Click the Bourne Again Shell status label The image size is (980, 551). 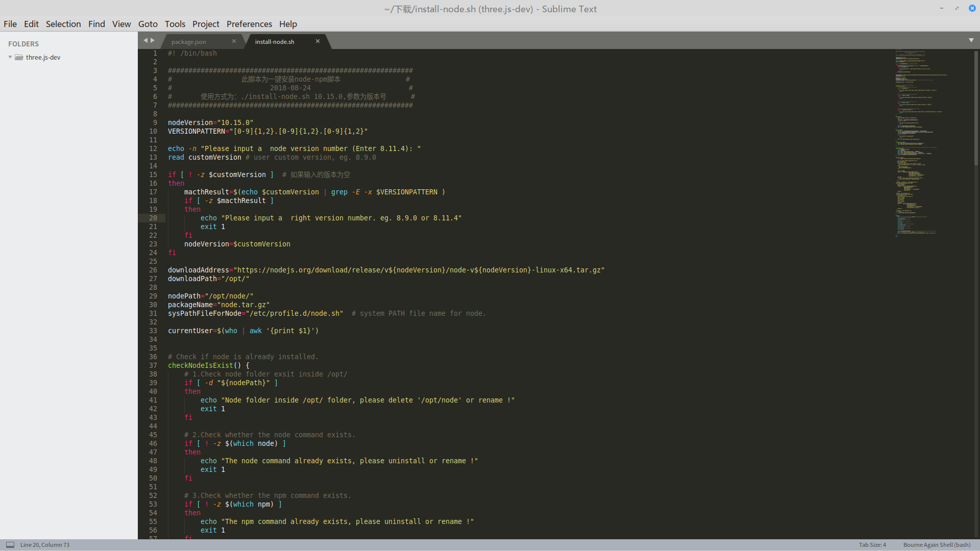tap(937, 544)
